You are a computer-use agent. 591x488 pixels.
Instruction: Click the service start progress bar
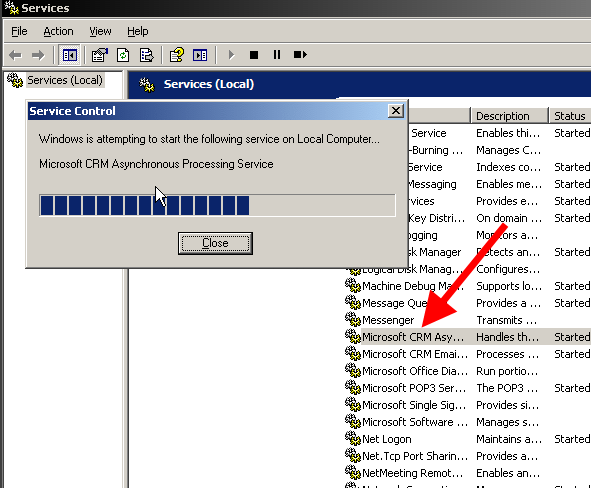tap(217, 205)
